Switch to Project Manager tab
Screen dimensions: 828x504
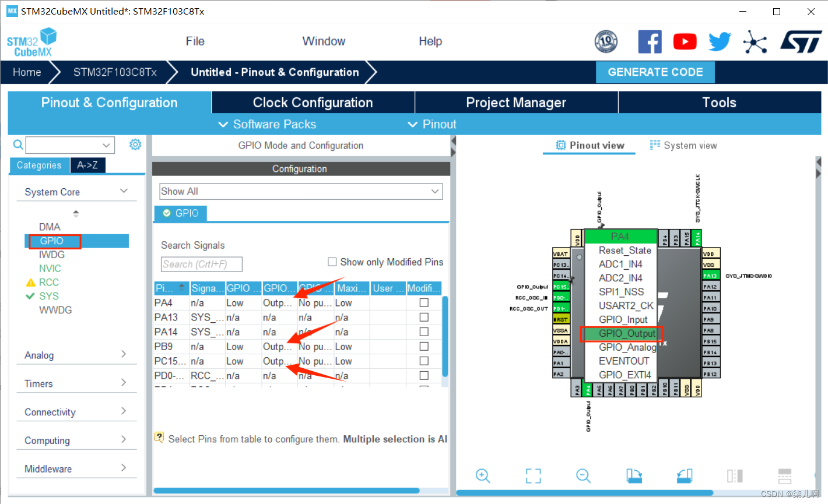[x=516, y=103]
